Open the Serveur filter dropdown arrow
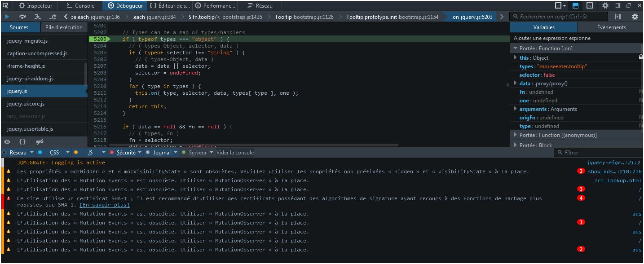 (x=212, y=153)
